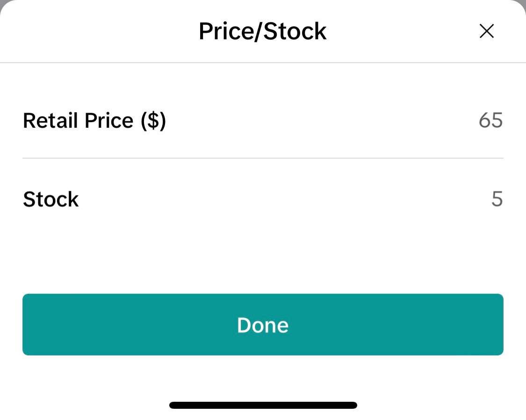Click the Price/Stock header title
Screen dimensions: 526x420
[262, 31]
